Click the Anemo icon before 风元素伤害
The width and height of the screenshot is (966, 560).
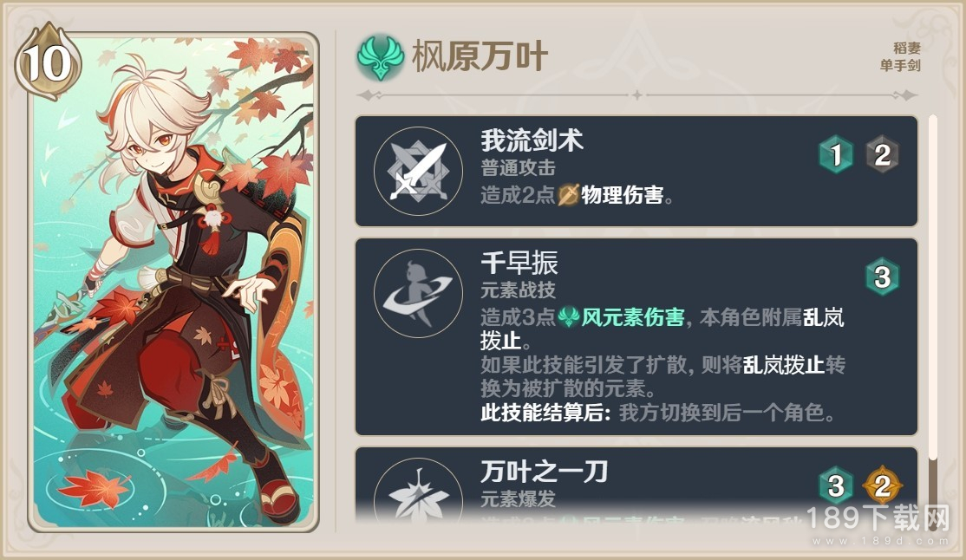click(x=568, y=317)
